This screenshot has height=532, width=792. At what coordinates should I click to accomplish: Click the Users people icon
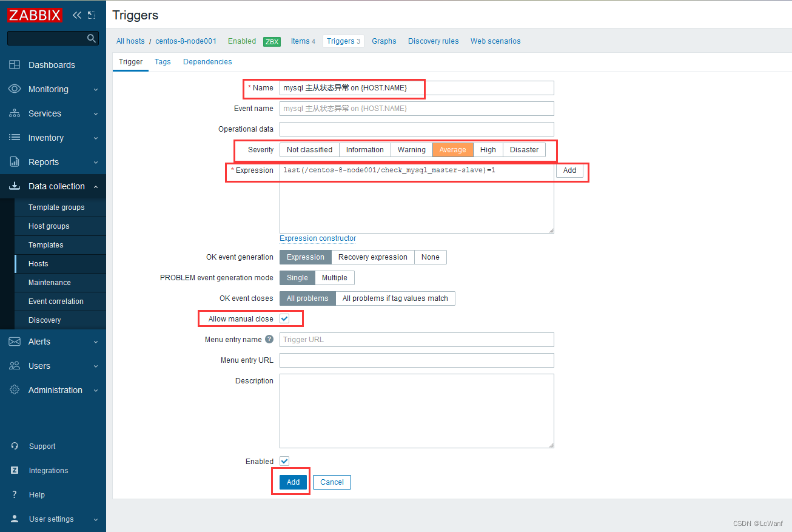pos(15,366)
